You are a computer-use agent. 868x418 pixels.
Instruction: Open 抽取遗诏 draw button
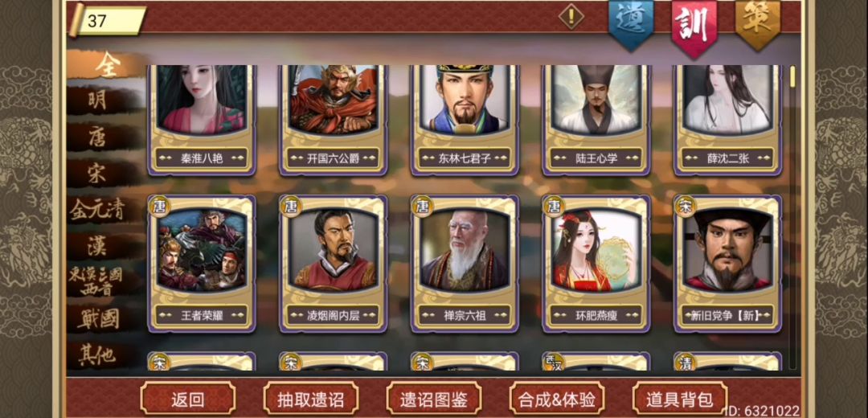point(310,398)
